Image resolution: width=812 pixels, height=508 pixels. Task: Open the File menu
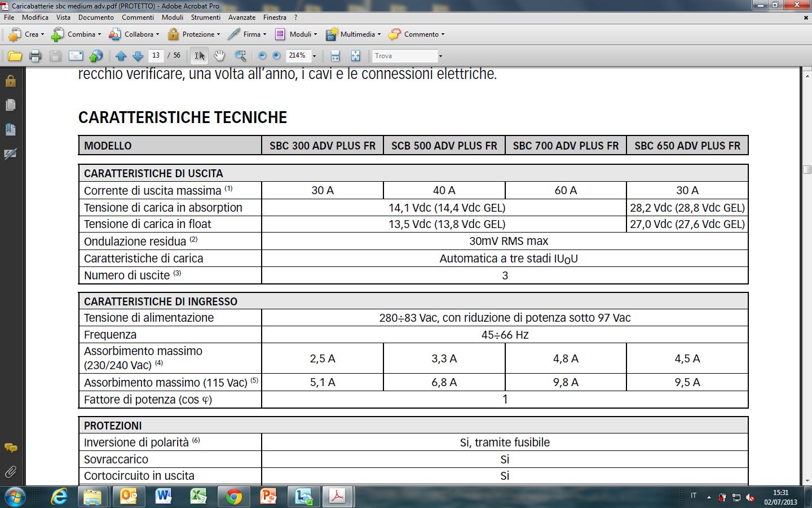point(9,17)
